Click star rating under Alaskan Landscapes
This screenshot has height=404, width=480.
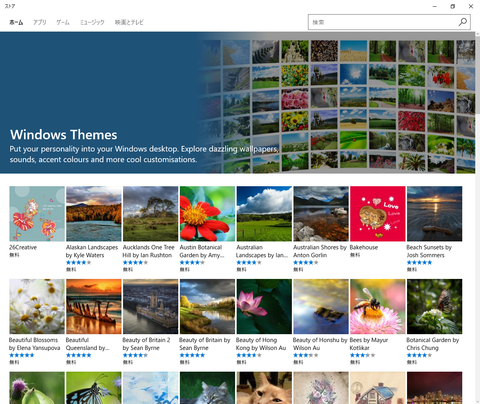[79, 262]
